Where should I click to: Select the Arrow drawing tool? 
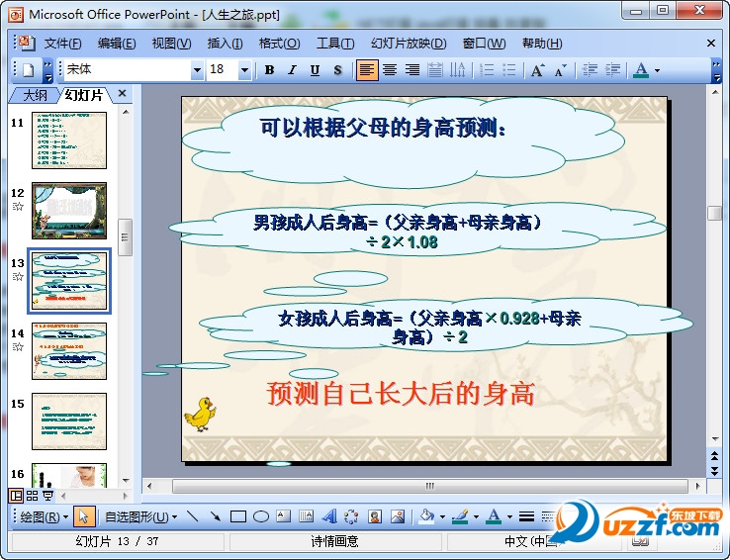215,516
